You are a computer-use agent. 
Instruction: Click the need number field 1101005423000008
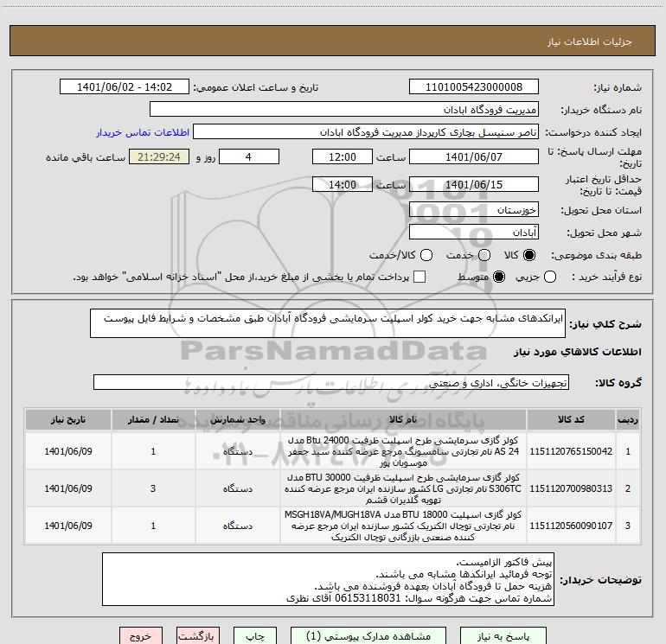coord(474,86)
